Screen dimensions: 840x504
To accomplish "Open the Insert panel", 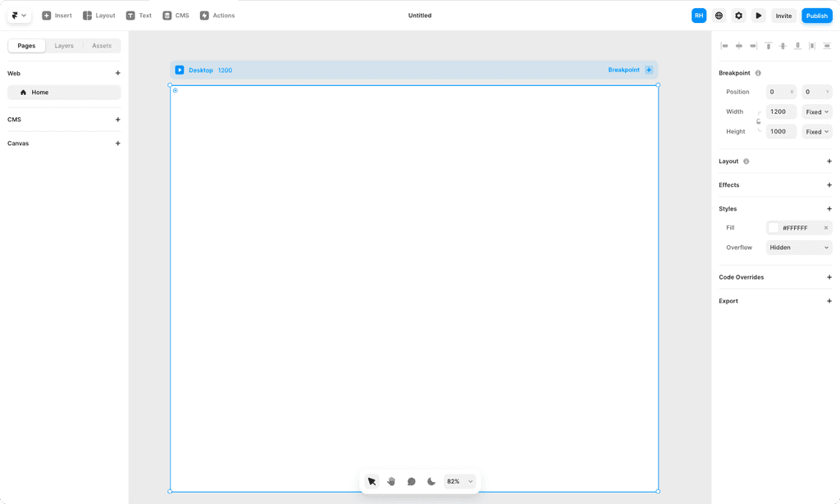I will pos(57,15).
